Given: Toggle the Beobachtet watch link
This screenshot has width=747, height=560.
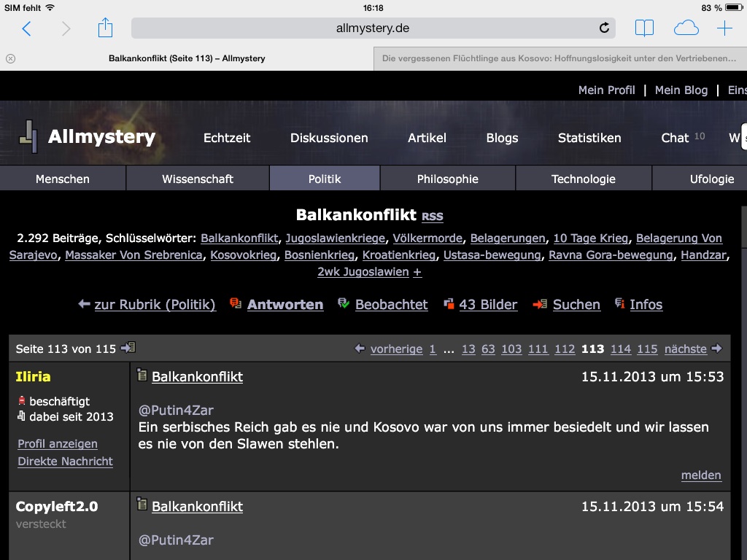Looking at the screenshot, I should (x=391, y=304).
